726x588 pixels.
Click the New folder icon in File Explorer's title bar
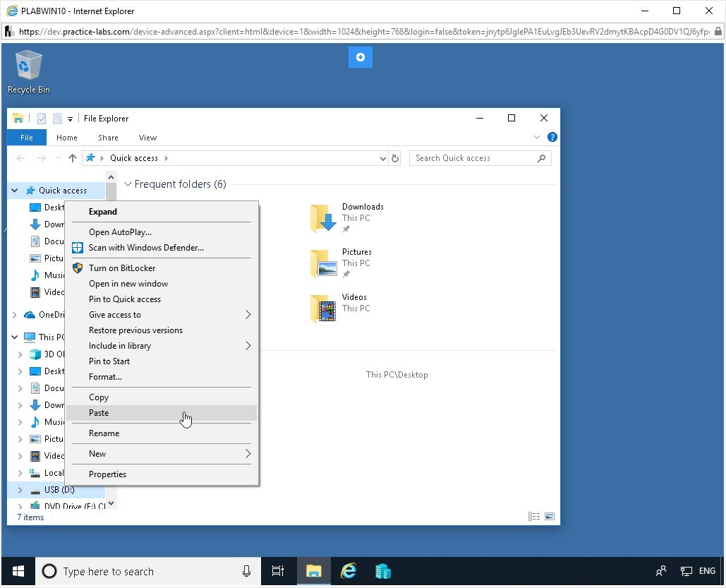[57, 119]
